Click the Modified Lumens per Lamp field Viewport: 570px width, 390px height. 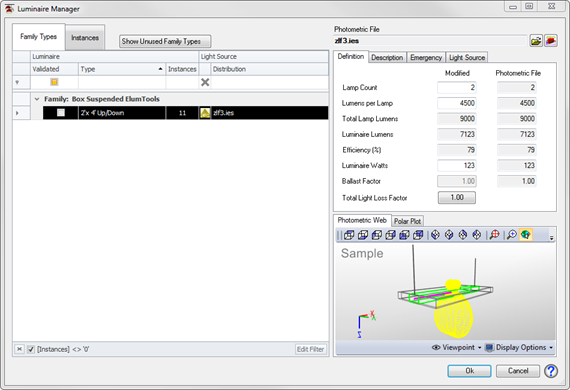pos(457,103)
